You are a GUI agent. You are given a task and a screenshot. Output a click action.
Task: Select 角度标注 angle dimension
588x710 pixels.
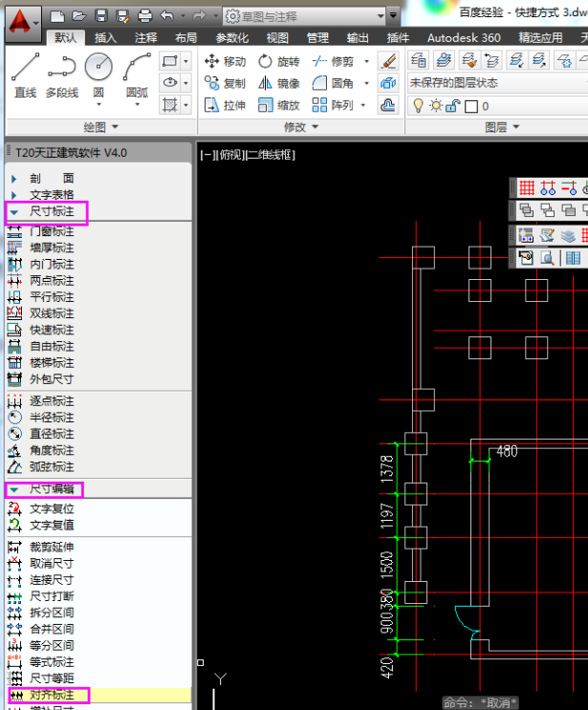[52, 450]
